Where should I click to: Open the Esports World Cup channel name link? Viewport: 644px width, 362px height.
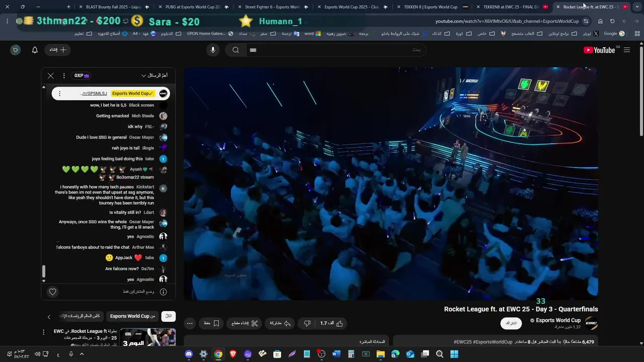tap(558, 320)
